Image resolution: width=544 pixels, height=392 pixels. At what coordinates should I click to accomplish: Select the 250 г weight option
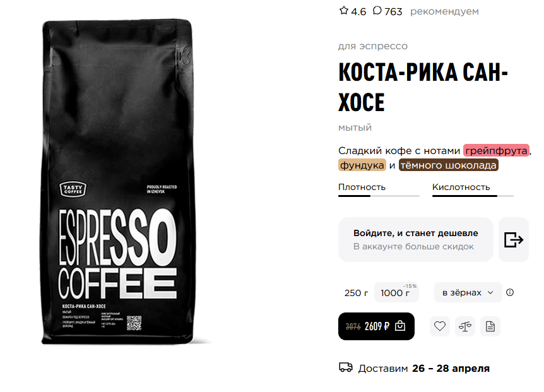pyautogui.click(x=356, y=293)
